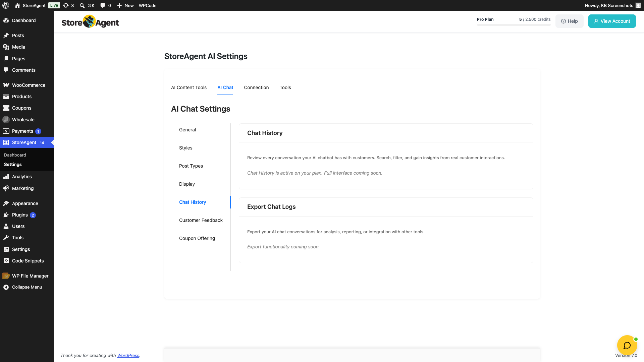Click the View Account button
This screenshot has height=362, width=644.
612,21
